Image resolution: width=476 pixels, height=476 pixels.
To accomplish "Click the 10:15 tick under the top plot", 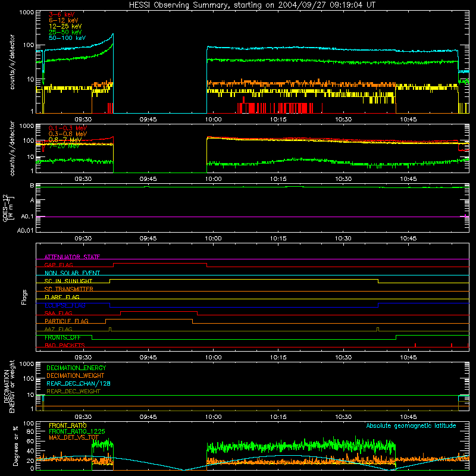I will coord(278,120).
